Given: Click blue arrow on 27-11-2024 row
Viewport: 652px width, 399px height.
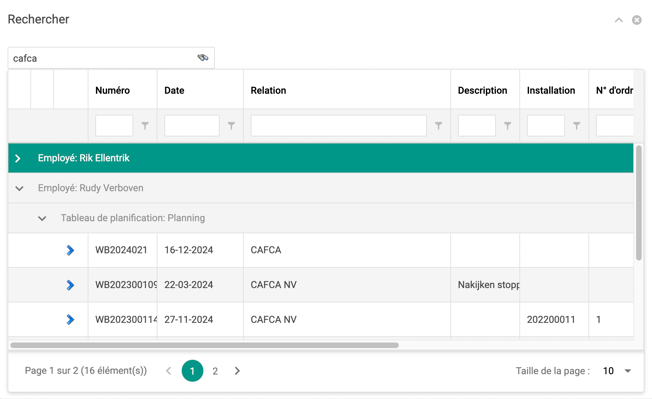Looking at the screenshot, I should (x=70, y=320).
